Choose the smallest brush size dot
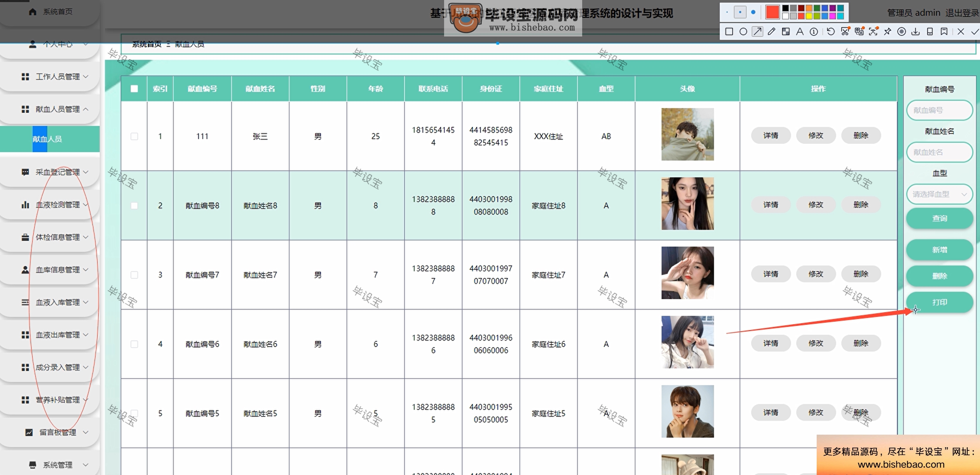980x475 pixels. 727,12
